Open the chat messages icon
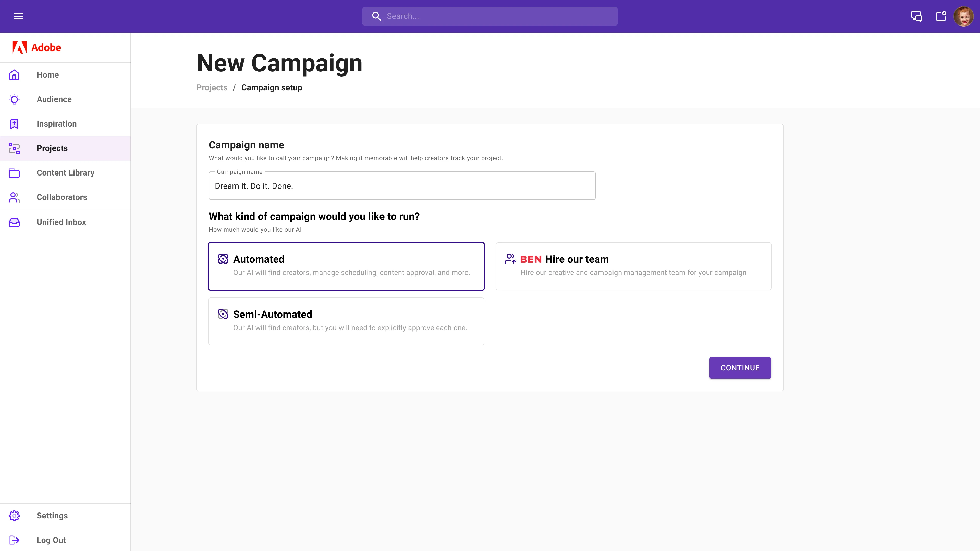Image resolution: width=980 pixels, height=551 pixels. coord(916,16)
